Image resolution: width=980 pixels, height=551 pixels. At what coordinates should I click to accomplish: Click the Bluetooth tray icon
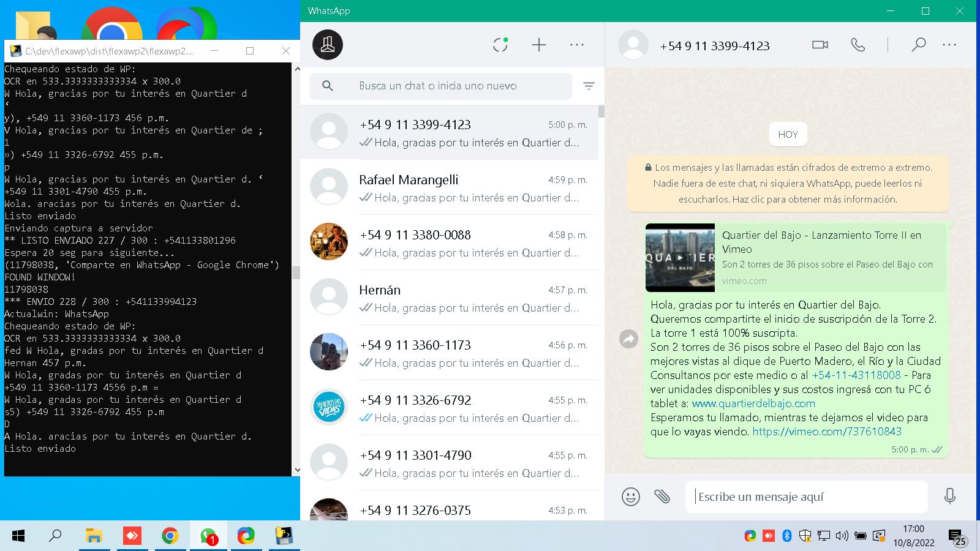pyautogui.click(x=787, y=536)
